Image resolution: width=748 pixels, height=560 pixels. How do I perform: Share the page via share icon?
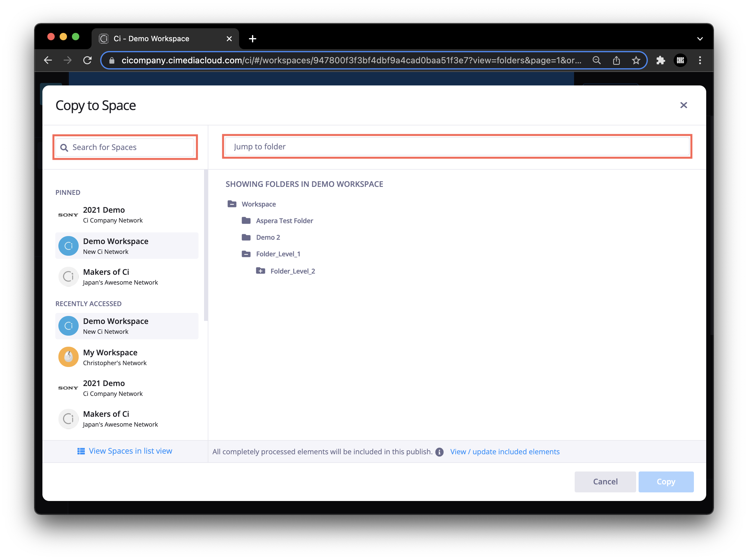(x=616, y=60)
